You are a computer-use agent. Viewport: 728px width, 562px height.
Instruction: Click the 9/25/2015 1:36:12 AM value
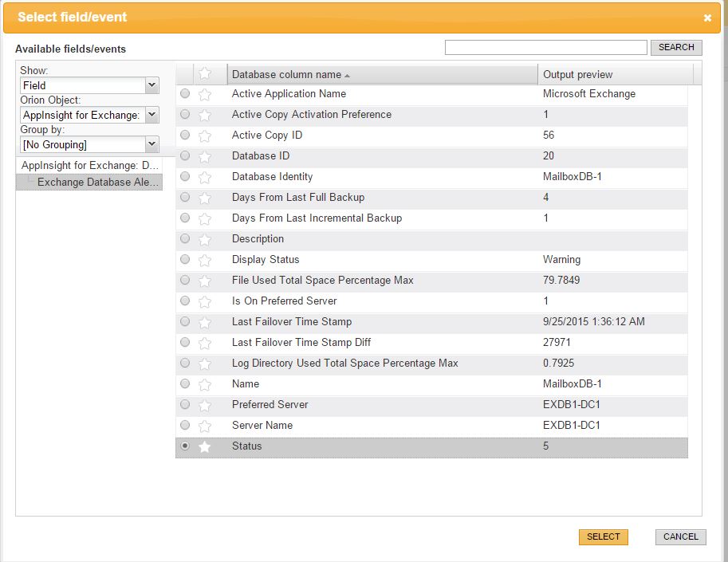pyautogui.click(x=594, y=321)
